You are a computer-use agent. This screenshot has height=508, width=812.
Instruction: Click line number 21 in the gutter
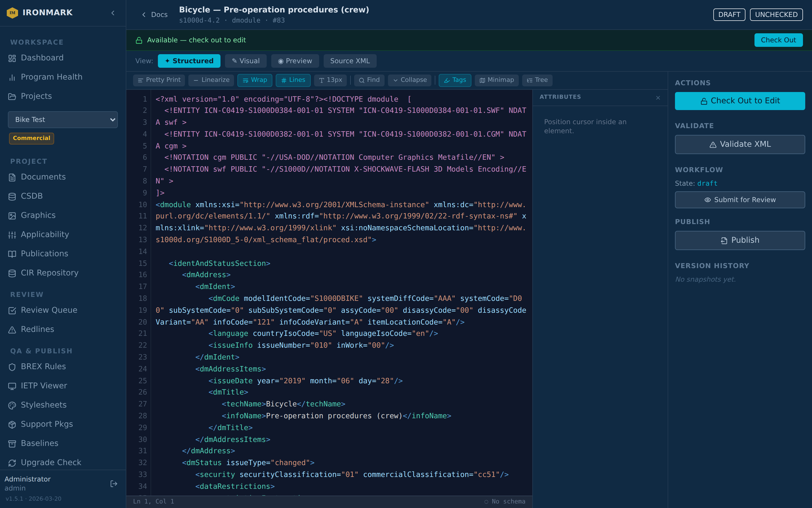(x=143, y=333)
